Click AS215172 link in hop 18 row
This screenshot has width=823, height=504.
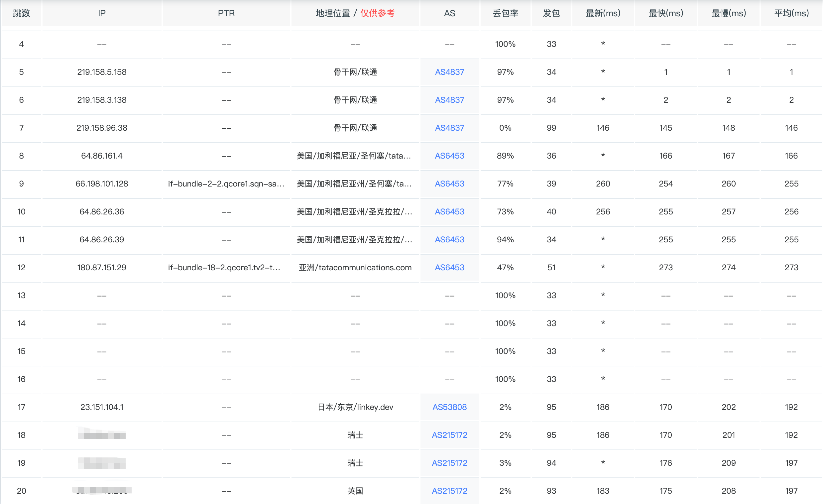coord(449,435)
